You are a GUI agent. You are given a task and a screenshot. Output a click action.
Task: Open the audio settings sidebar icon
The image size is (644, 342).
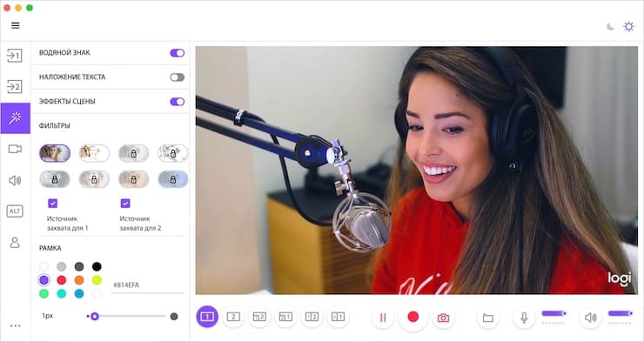15,180
